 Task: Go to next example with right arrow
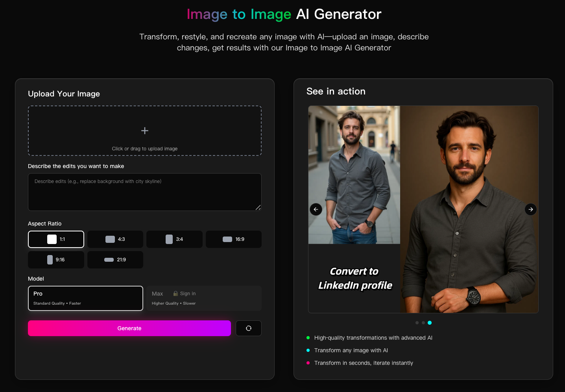(531, 209)
